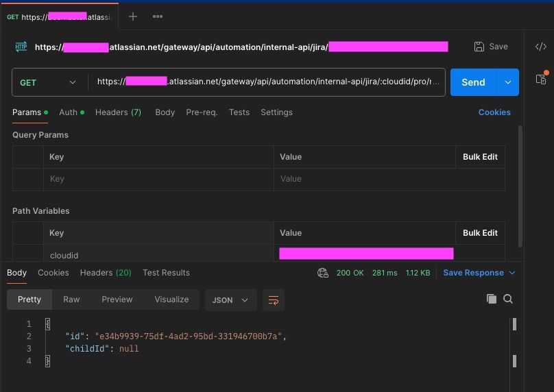
Task: Click the request URL input field
Action: (267, 82)
